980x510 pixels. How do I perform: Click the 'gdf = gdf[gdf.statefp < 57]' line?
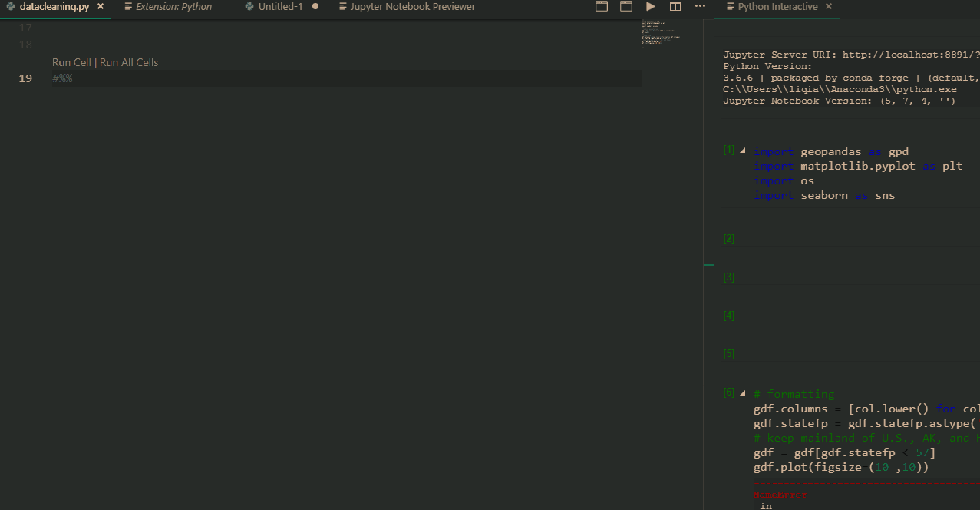click(x=844, y=452)
